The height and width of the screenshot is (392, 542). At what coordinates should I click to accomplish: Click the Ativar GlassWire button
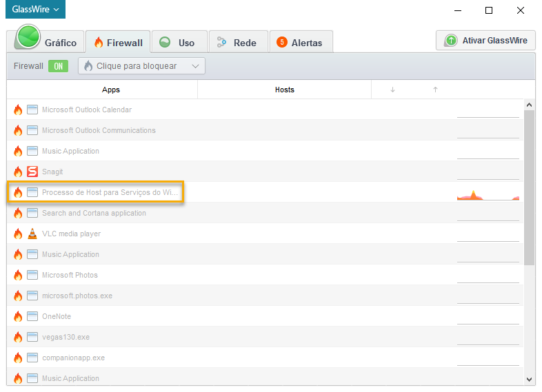[x=485, y=41]
